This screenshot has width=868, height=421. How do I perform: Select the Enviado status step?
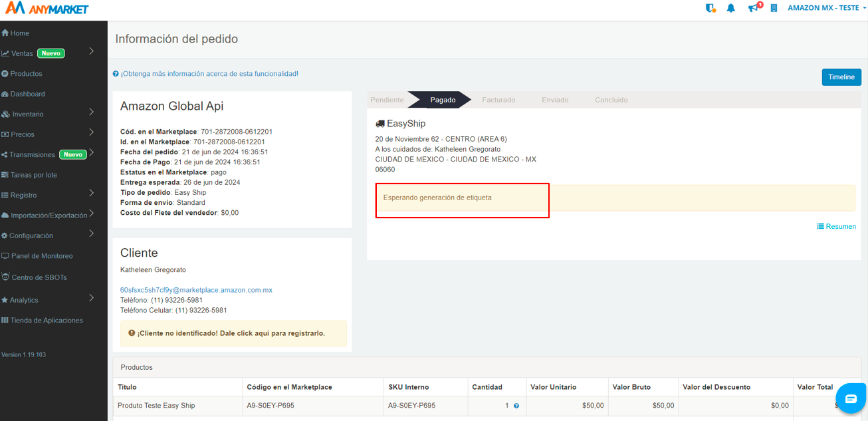(x=555, y=100)
